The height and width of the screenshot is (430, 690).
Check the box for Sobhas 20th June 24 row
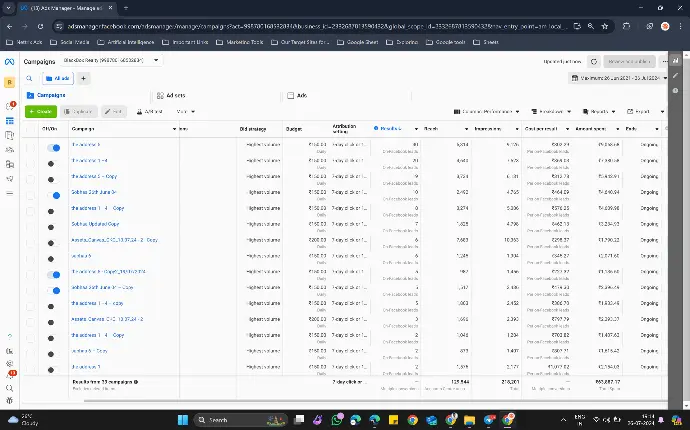pyautogui.click(x=30, y=195)
